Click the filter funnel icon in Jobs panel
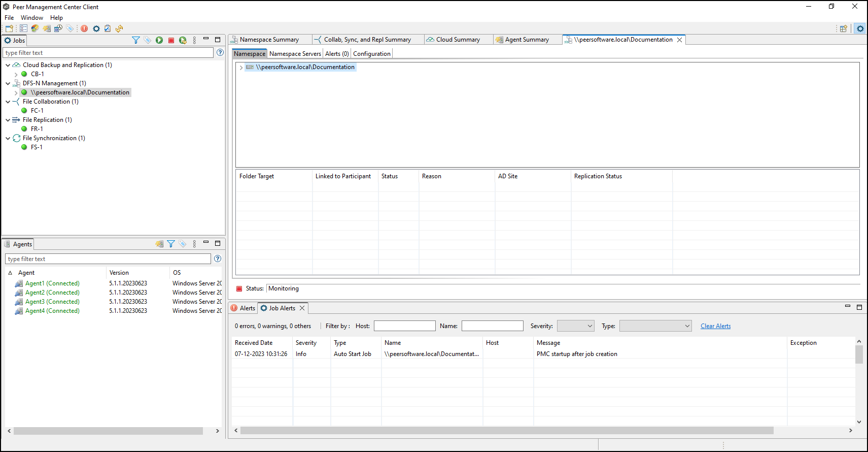The image size is (868, 452). [135, 40]
